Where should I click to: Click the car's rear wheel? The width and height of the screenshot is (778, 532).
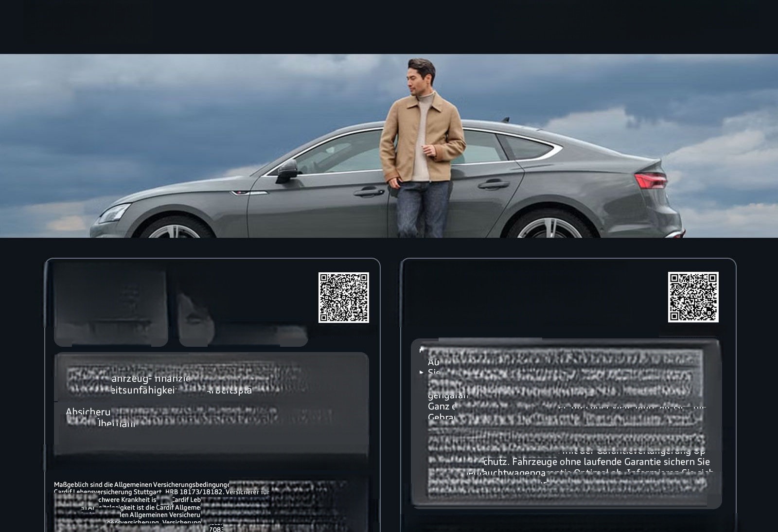pyautogui.click(x=549, y=228)
